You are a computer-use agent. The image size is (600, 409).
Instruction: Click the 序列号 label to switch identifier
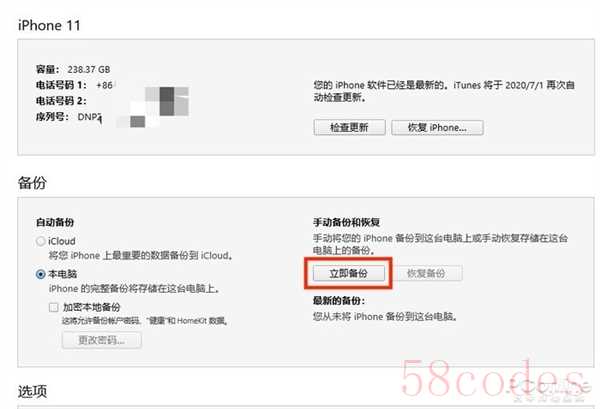click(x=52, y=117)
